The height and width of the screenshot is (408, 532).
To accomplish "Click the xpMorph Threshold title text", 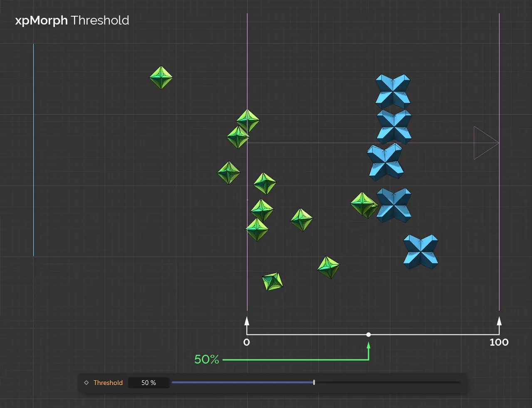I will pyautogui.click(x=72, y=20).
